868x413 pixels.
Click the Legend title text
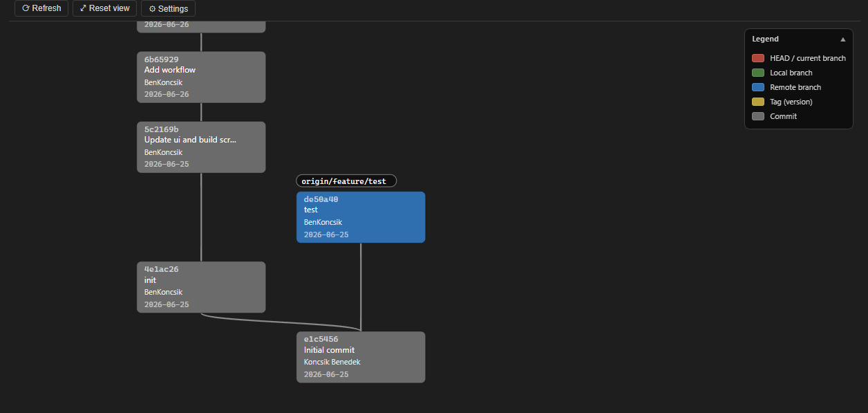pyautogui.click(x=765, y=39)
